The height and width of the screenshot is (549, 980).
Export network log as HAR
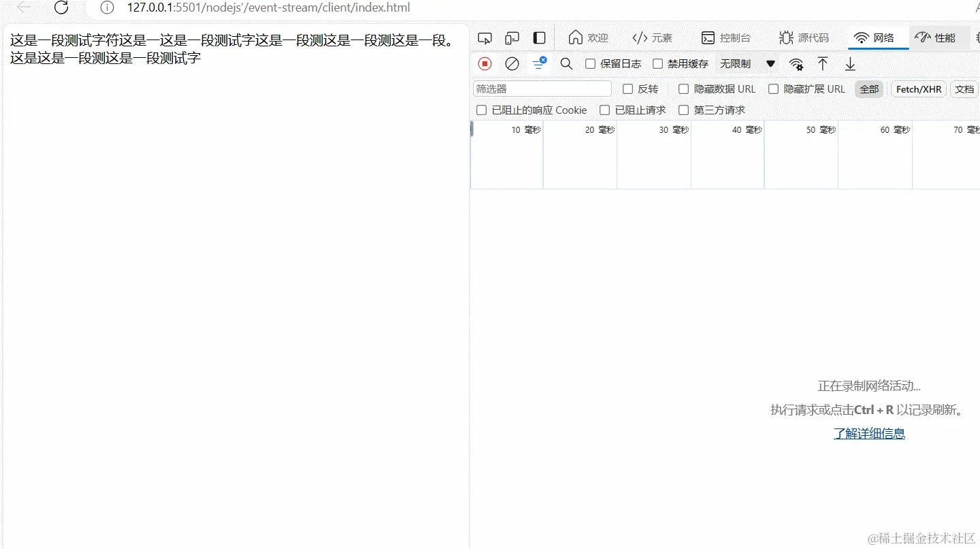coord(850,63)
